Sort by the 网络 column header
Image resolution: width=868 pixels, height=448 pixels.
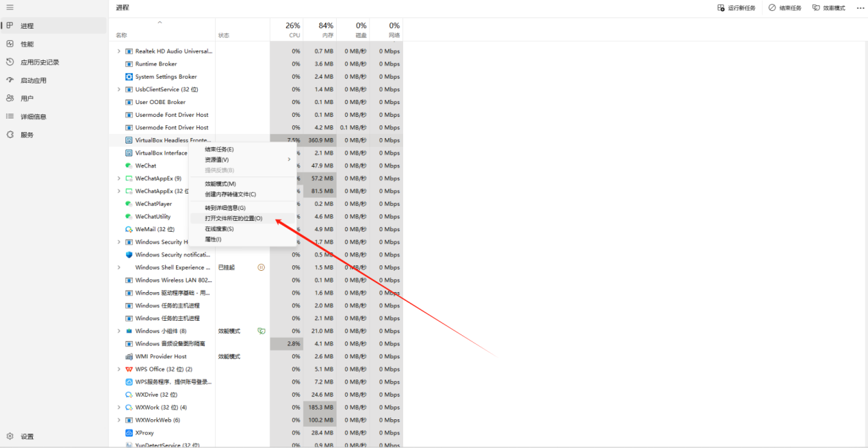click(387, 29)
